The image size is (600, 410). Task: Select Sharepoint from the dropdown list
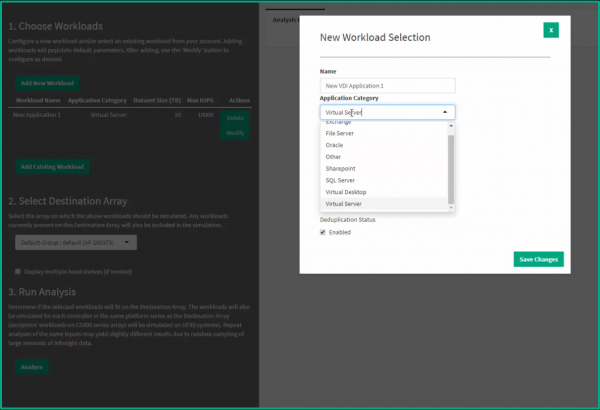341,168
